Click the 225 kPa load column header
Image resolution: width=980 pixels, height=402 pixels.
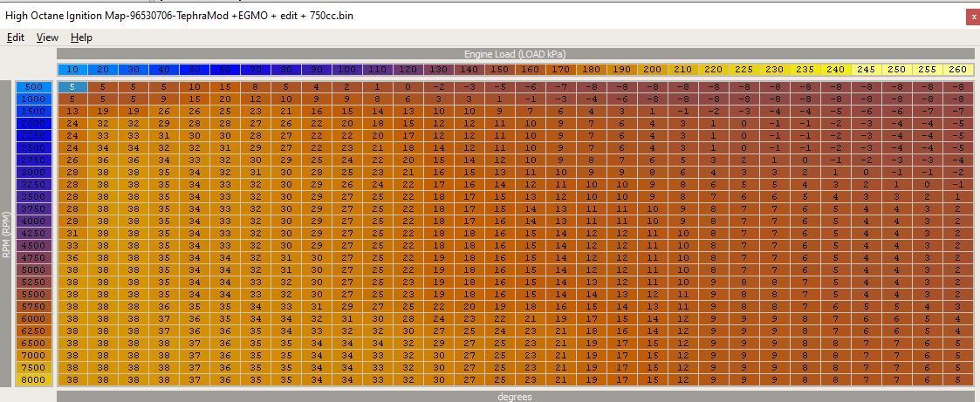(744, 70)
